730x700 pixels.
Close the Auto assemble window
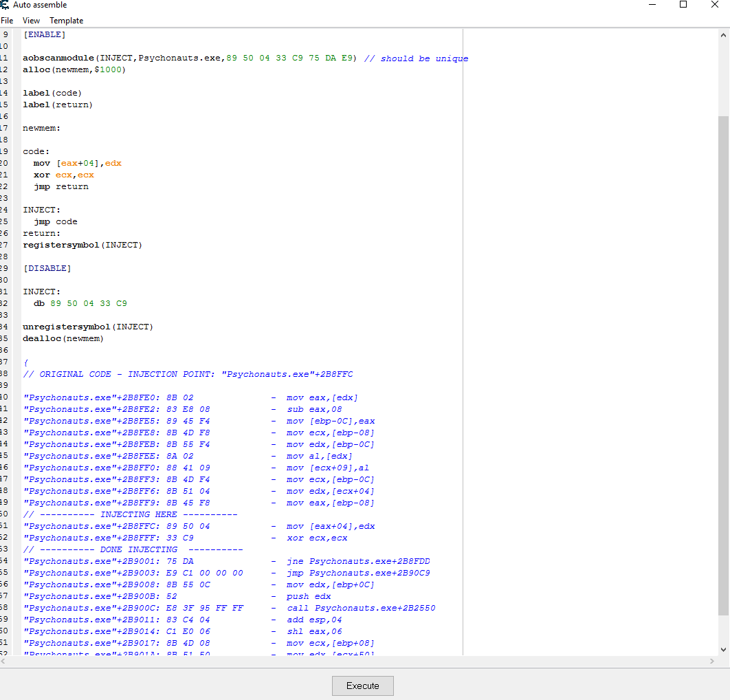point(714,5)
